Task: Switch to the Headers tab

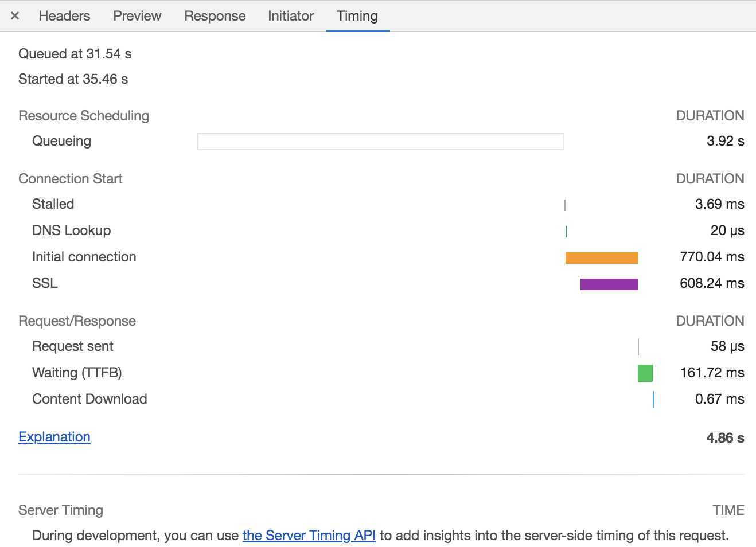Action: [x=64, y=16]
